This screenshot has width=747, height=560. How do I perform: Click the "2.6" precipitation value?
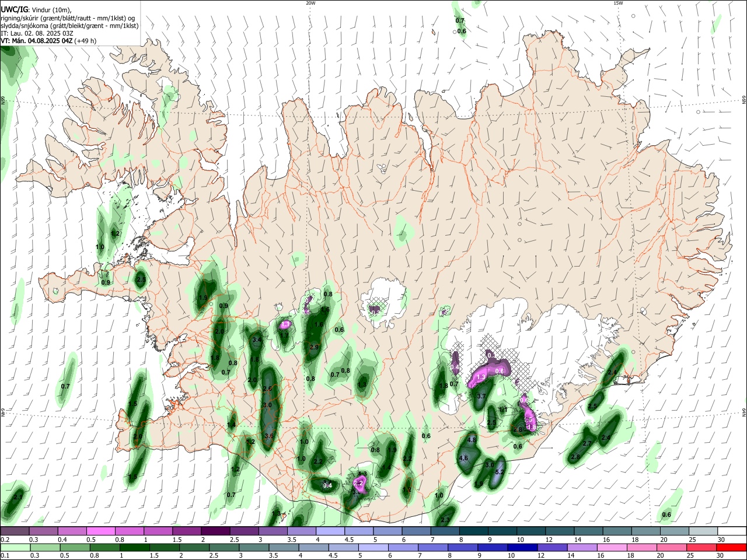click(267, 388)
